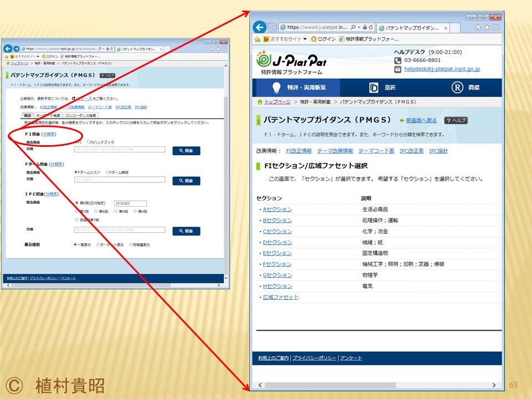Open the address bar search dropdown arrow in the right window
Screen dimensions: 532x399
(359, 27)
